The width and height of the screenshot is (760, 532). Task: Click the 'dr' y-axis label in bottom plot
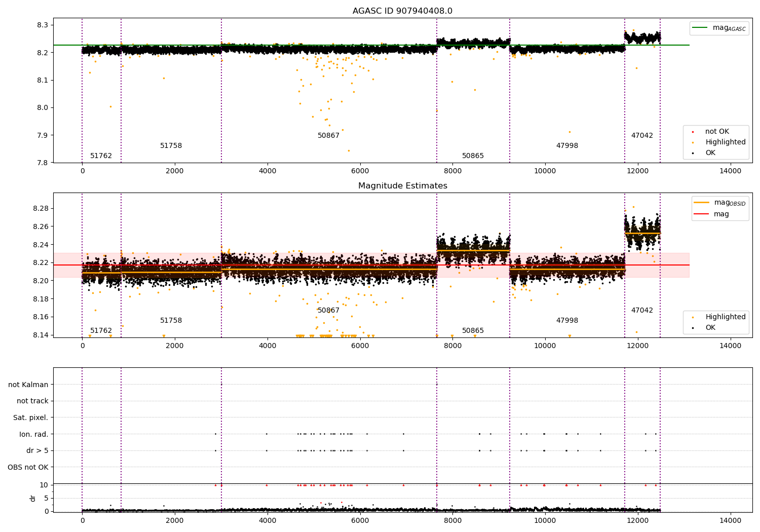pos(33,498)
